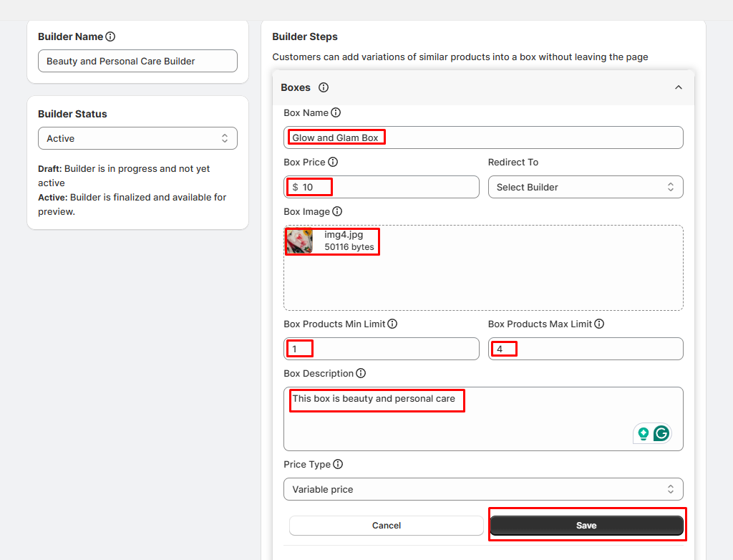
Task: Click the info icon next to Price Type
Action: (x=338, y=464)
